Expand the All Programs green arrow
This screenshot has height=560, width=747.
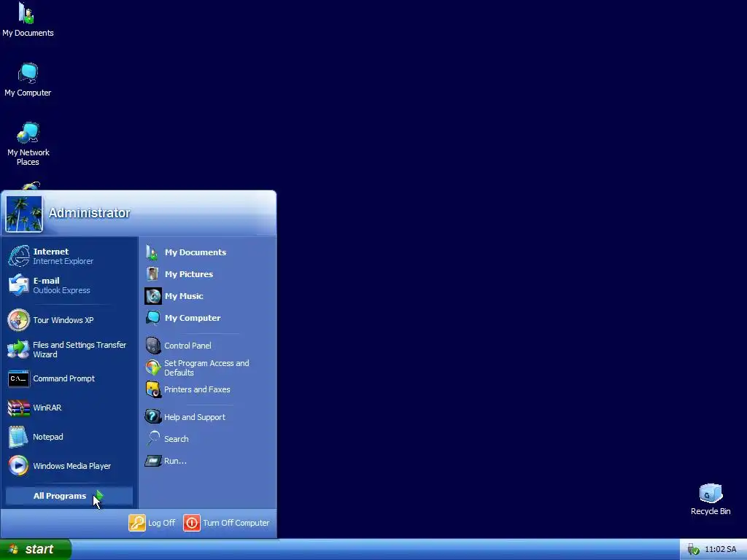point(98,496)
